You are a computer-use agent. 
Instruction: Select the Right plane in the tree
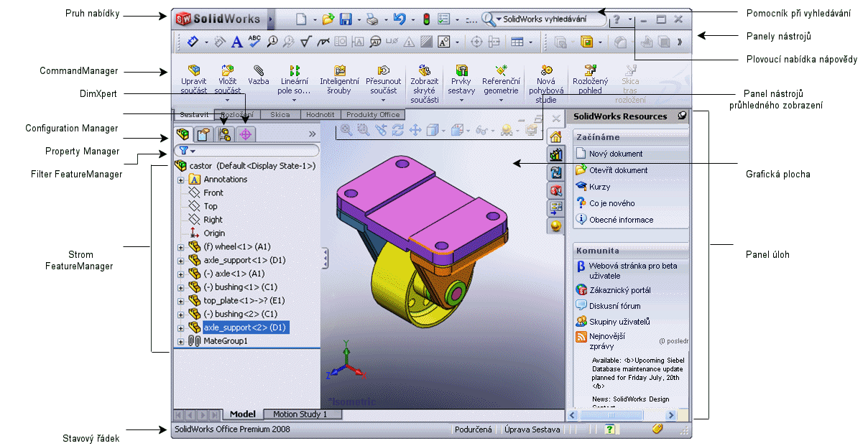point(213,220)
